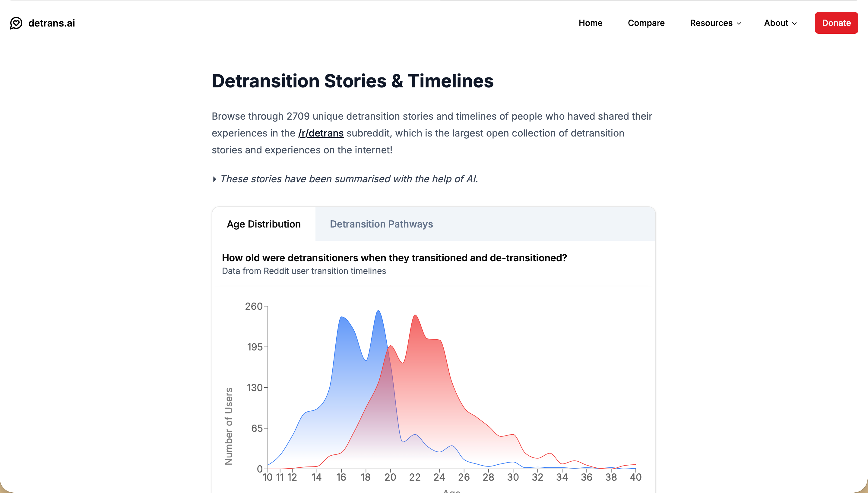This screenshot has height=493, width=868.
Task: Switch to the Detransition Pathways tab
Action: [381, 224]
